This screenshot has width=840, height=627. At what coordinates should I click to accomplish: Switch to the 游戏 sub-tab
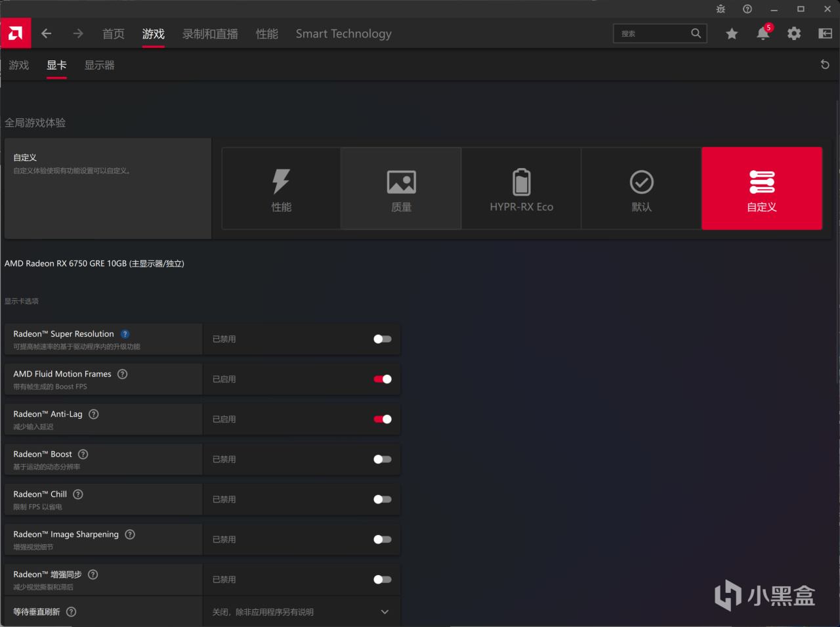tap(19, 65)
